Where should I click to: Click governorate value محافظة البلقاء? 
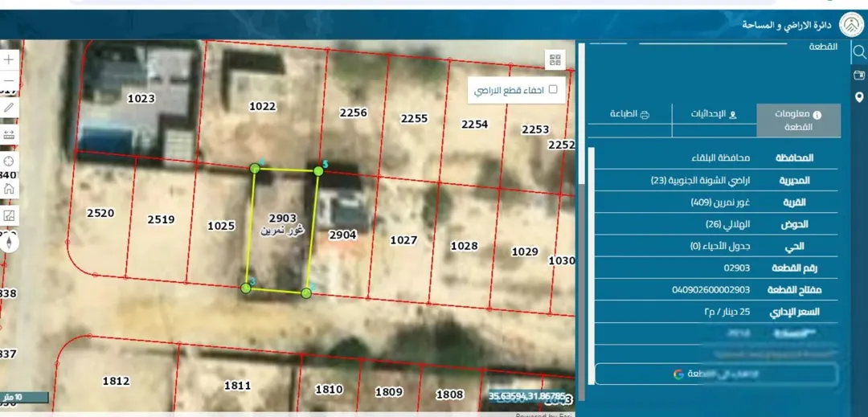[x=721, y=158]
